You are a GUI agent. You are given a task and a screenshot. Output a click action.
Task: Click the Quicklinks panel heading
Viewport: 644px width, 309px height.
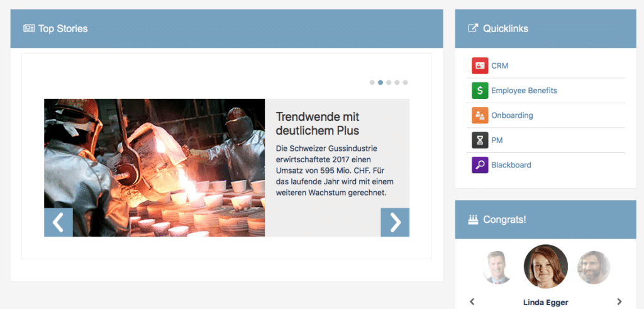point(506,29)
